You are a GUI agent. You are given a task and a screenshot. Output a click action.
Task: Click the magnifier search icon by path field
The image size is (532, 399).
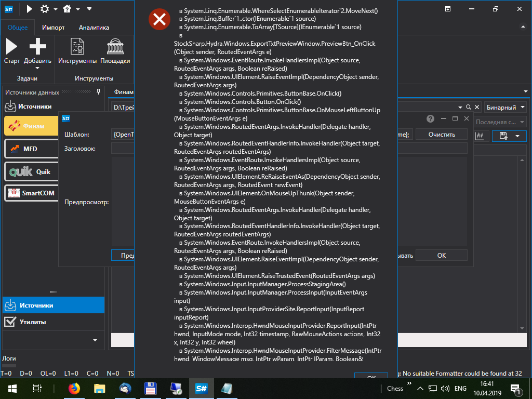(x=469, y=107)
